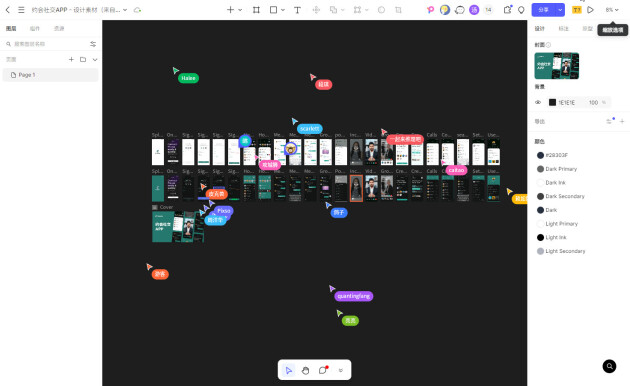Viewport: 630px width, 386px height.
Task: Expand the pages list chevron
Action: [95, 59]
